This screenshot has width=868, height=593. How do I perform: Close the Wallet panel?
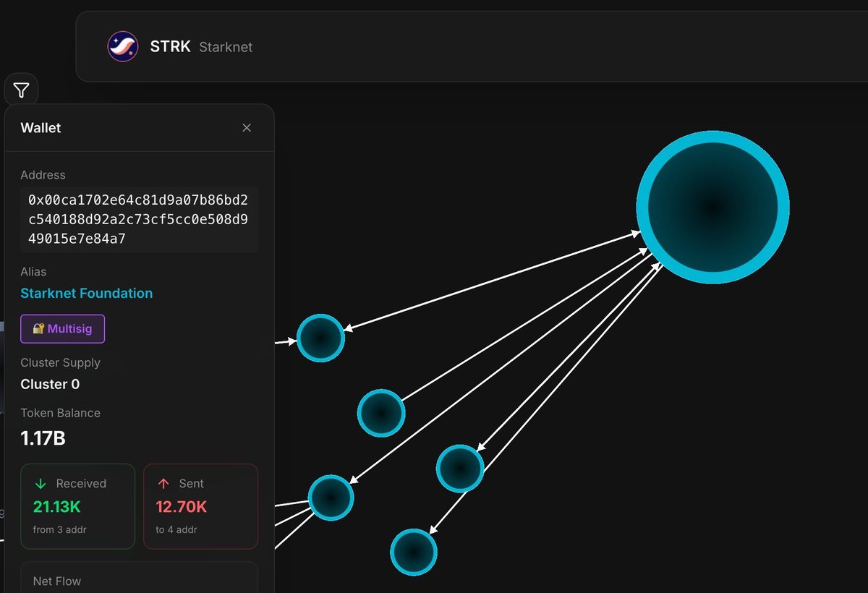coord(247,128)
